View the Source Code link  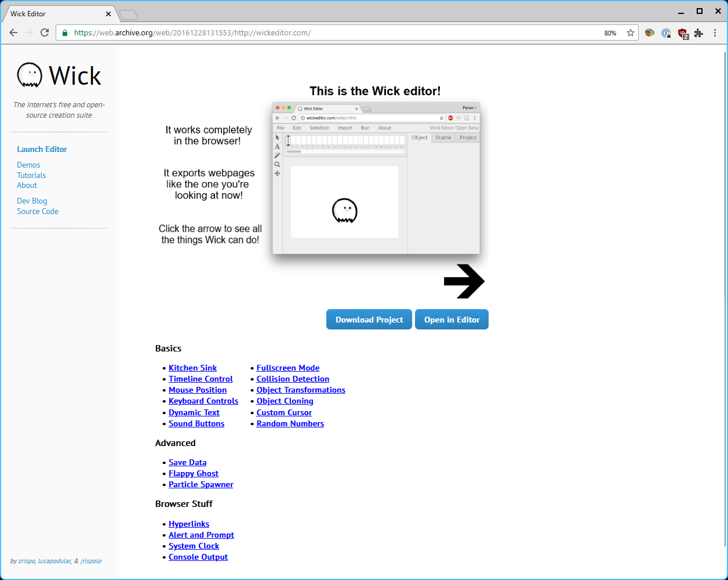tap(38, 212)
